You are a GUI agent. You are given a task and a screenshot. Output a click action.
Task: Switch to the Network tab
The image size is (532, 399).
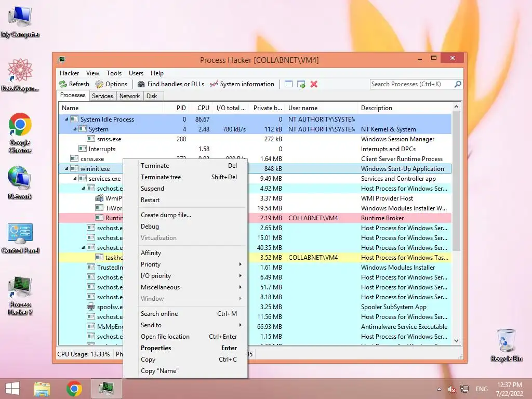[129, 96]
